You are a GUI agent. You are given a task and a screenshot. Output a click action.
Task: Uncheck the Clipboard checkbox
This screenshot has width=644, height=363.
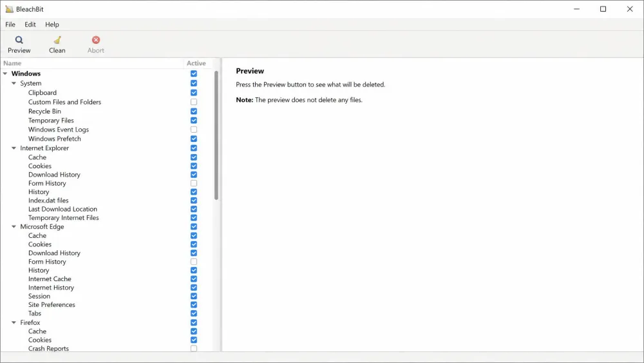[194, 92]
